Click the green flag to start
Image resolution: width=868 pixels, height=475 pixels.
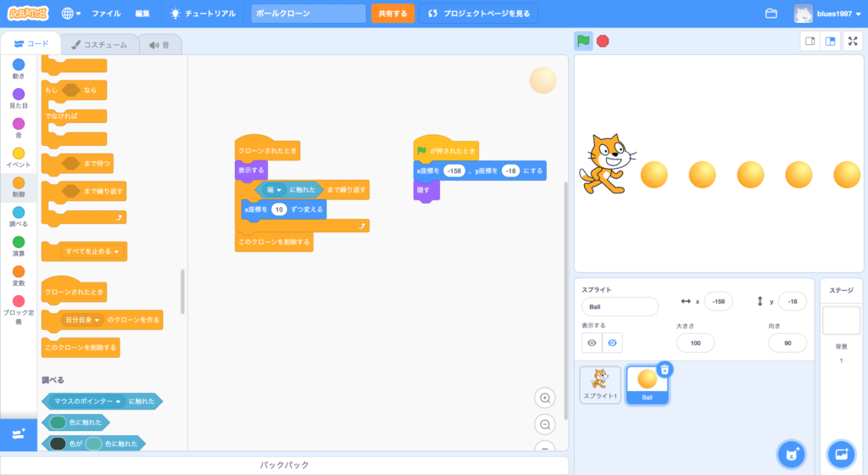[583, 41]
